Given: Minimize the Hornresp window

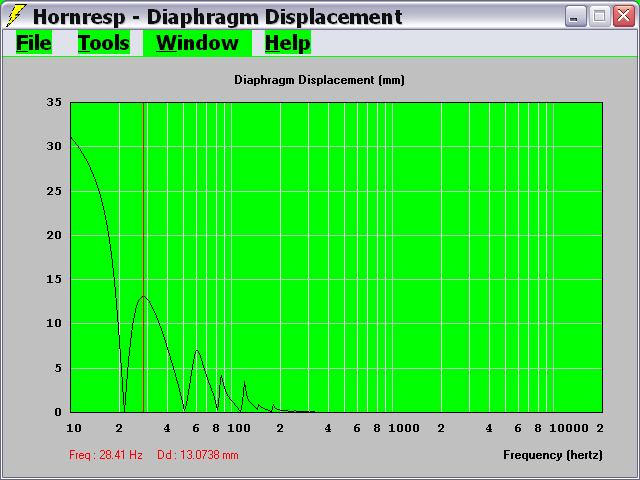Looking at the screenshot, I should click(x=576, y=17).
